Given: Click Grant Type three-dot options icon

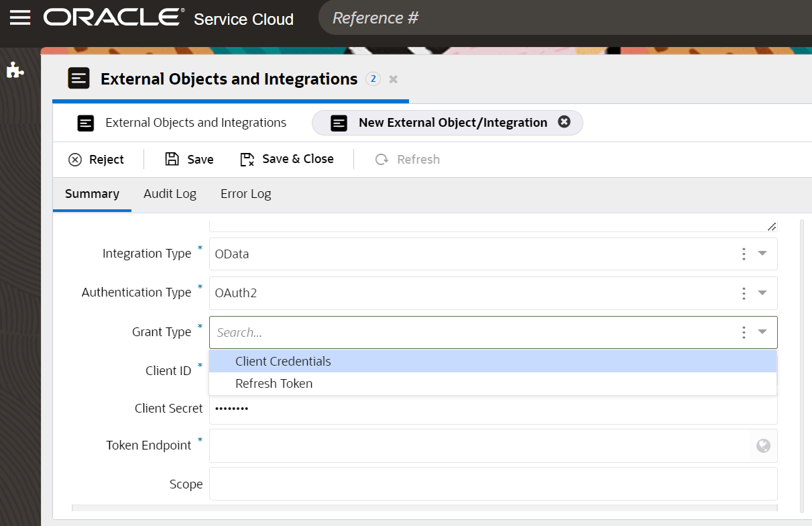Looking at the screenshot, I should point(744,332).
